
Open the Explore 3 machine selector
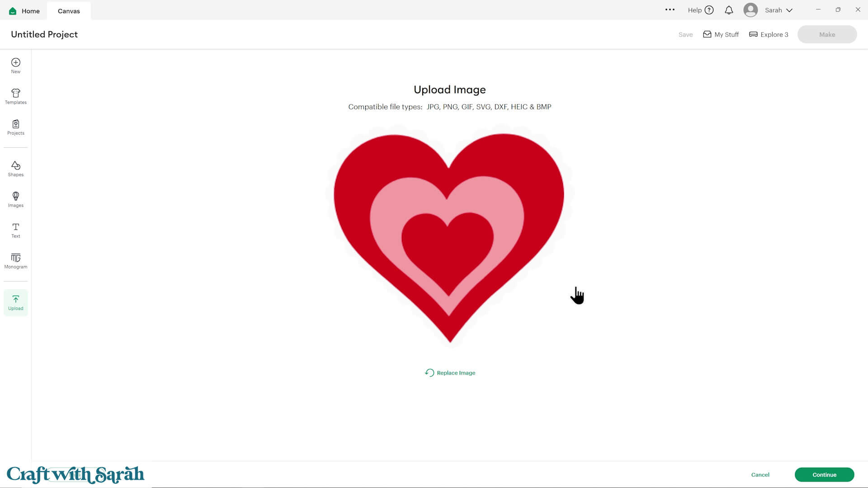click(769, 34)
